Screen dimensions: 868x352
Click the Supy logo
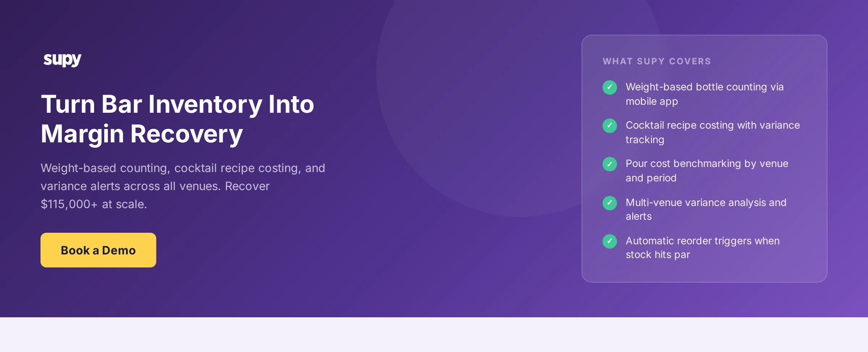[63, 60]
